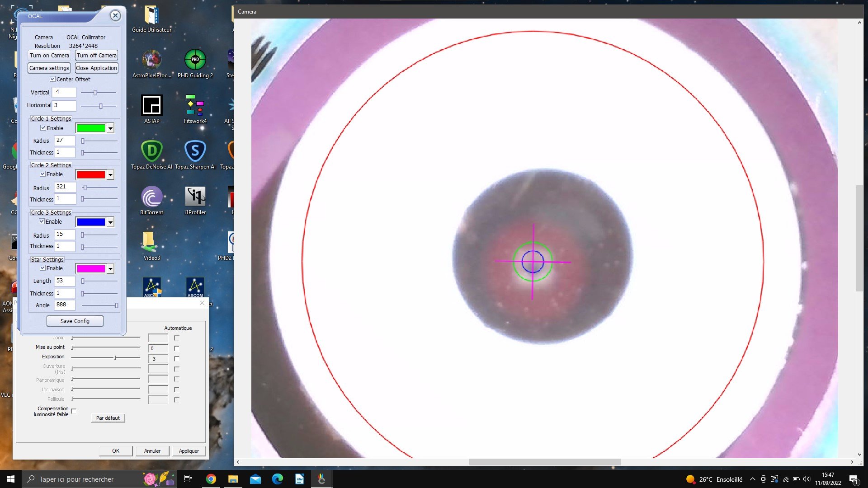Open Task View in the taskbar
Screen dimensions: 868x488
point(188,479)
